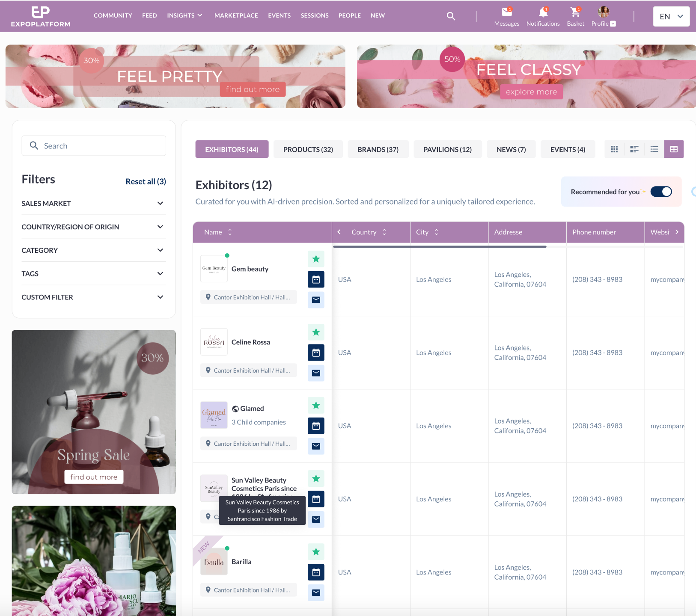Toggle Recommended for you switch
The width and height of the screenshot is (696, 616).
[x=661, y=192]
